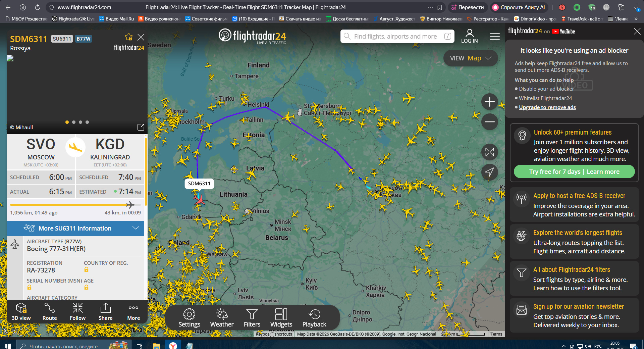Open the Видео Mail.Ru bookmark
The height and width of the screenshot is (349, 644).
coord(116,19)
